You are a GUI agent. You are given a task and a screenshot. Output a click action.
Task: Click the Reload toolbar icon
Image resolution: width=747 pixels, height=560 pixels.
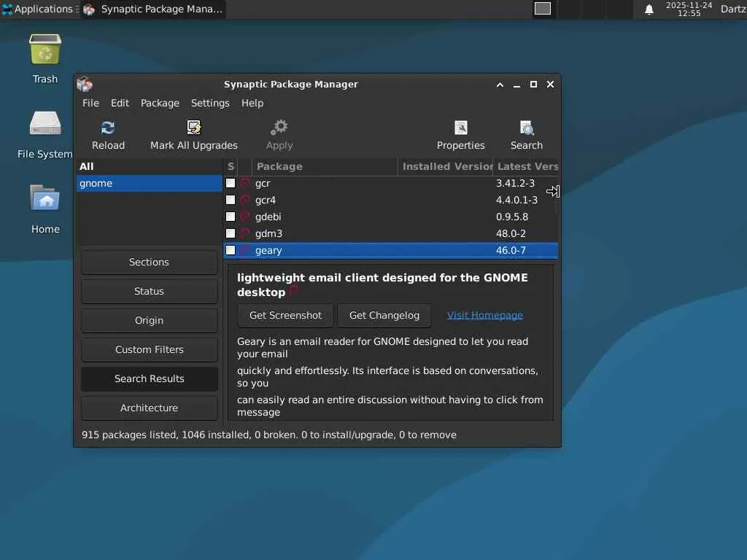click(x=108, y=128)
